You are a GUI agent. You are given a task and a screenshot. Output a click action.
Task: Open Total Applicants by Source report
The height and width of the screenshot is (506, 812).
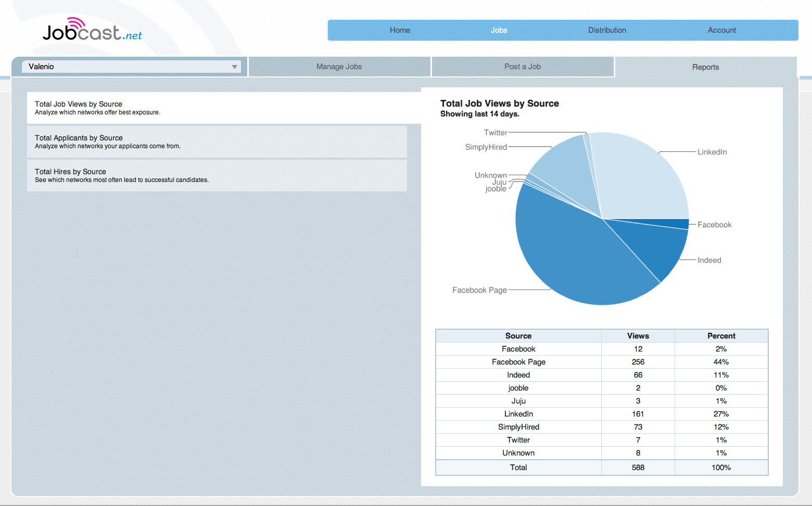[x=217, y=141]
